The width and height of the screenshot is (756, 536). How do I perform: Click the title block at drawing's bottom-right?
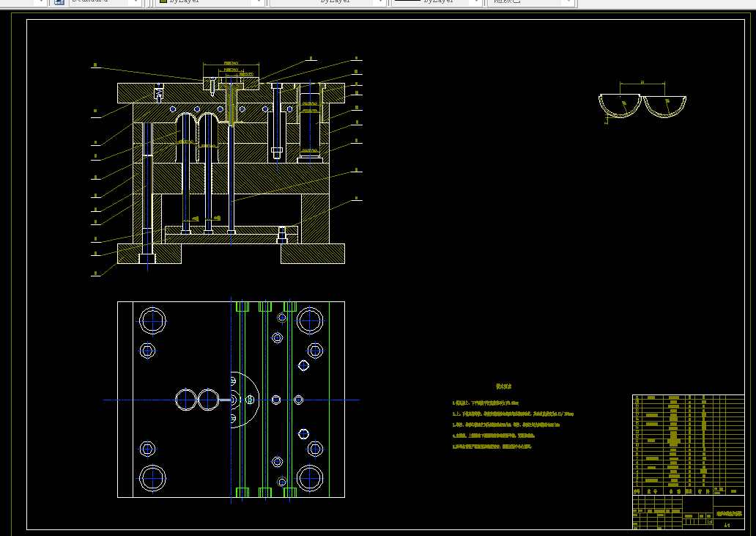(689, 512)
